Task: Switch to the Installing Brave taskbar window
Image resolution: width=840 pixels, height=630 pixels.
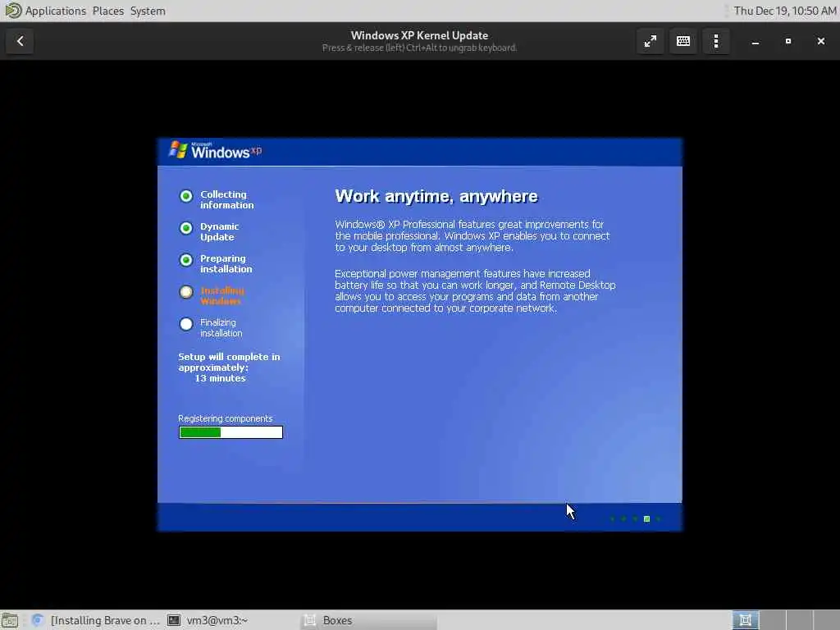Action: point(97,620)
